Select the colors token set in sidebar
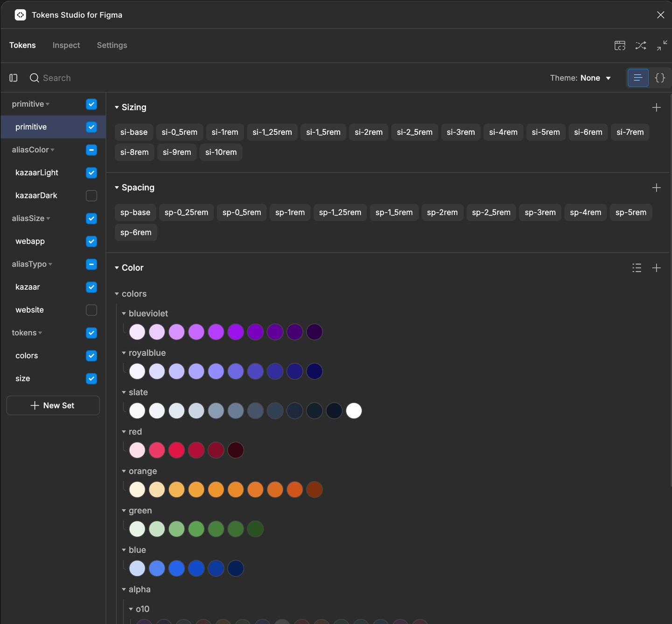 tap(27, 356)
